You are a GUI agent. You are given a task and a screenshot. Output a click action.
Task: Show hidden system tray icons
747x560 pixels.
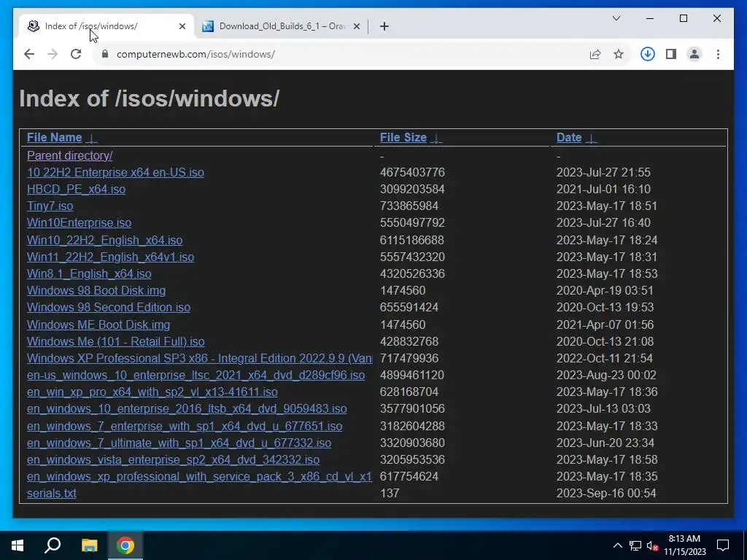tap(617, 545)
